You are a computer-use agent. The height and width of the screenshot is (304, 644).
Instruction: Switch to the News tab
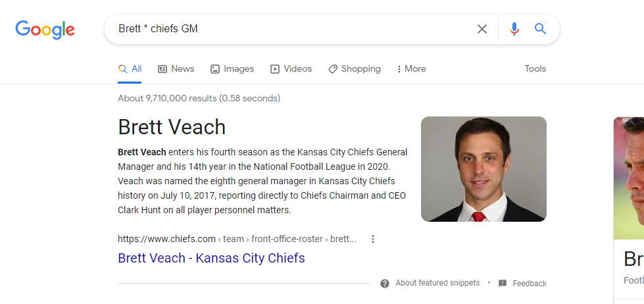coord(176,69)
